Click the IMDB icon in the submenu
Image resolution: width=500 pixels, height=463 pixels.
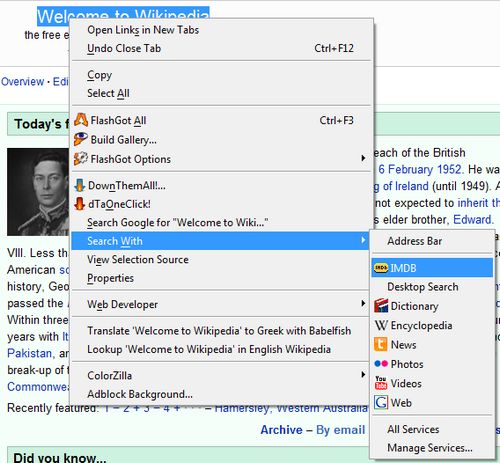381,268
